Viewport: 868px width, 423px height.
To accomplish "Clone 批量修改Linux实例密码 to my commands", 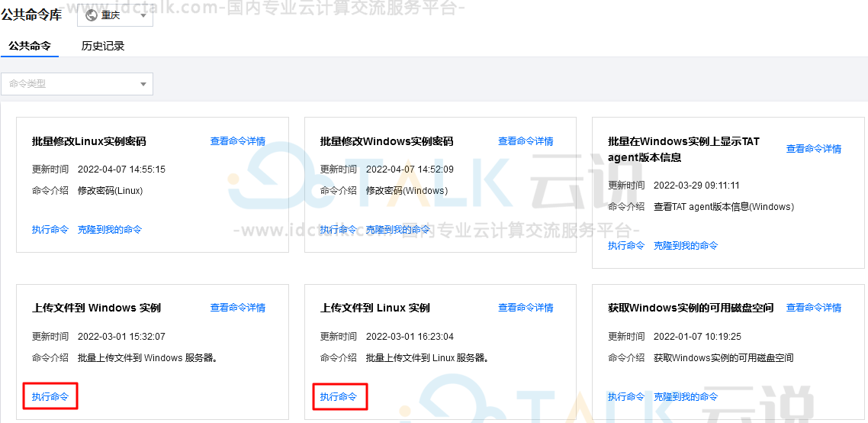I will (110, 230).
